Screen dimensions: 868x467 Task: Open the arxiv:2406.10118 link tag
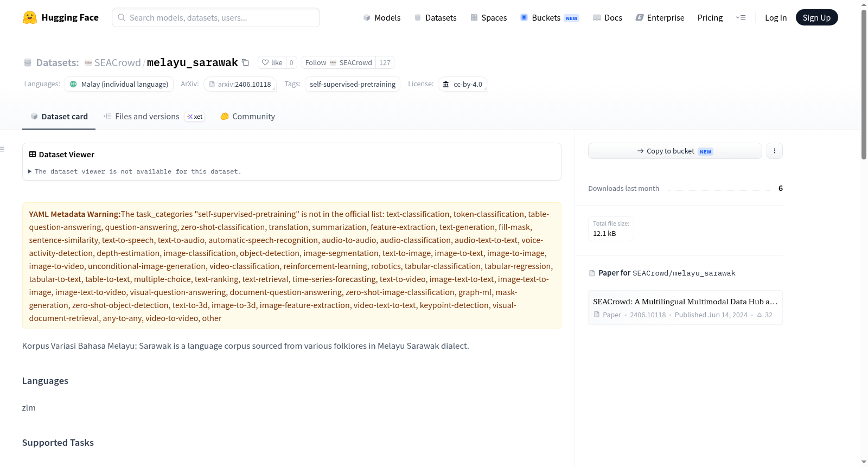point(240,84)
